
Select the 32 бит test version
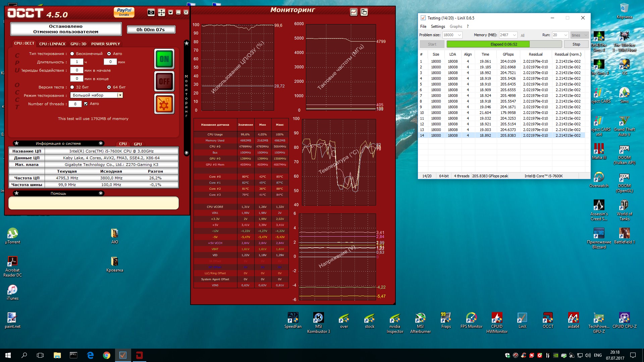tap(72, 87)
